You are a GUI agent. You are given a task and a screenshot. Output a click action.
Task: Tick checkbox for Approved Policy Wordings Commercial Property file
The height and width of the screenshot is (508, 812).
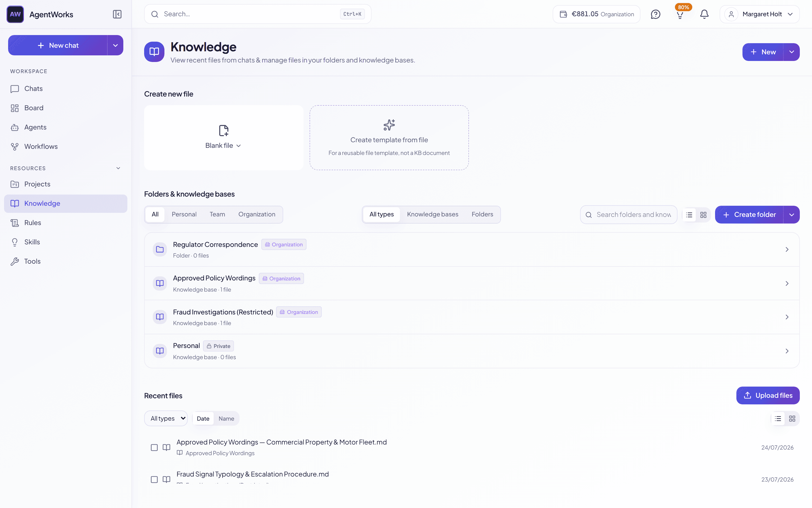(x=154, y=448)
